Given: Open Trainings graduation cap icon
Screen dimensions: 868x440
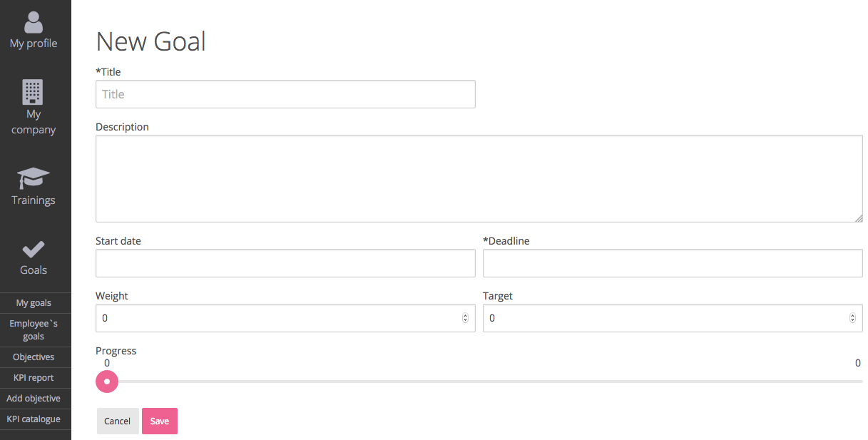Looking at the screenshot, I should (33, 178).
